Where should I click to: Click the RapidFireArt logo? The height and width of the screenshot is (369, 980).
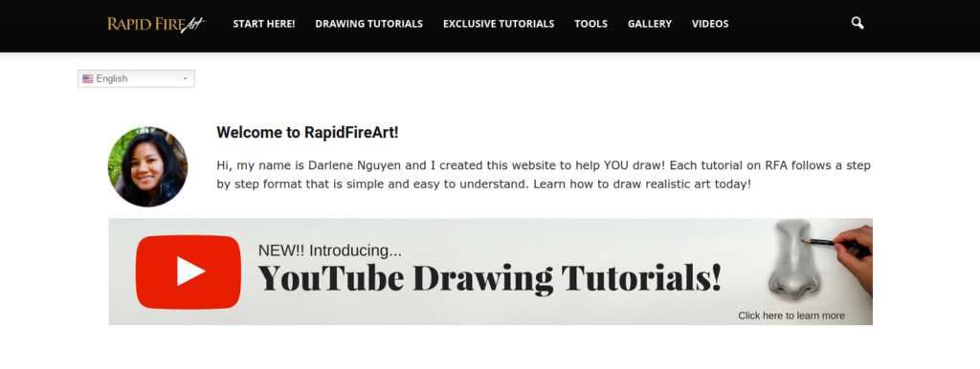pyautogui.click(x=156, y=24)
